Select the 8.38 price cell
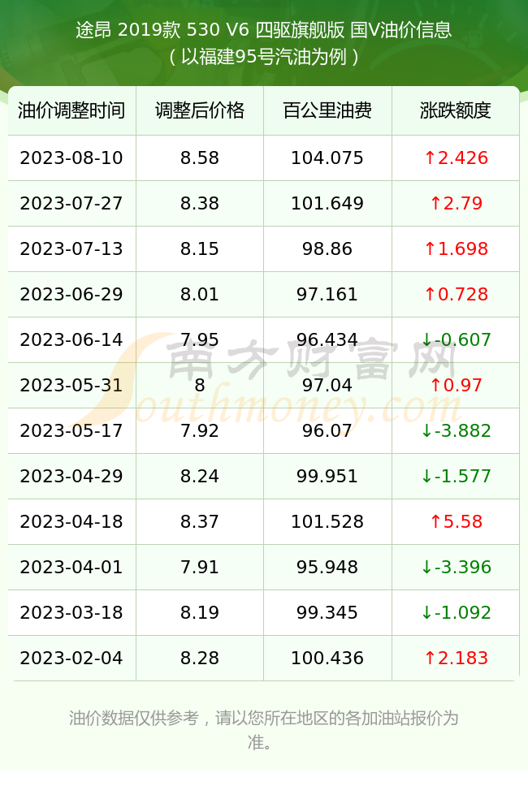The height and width of the screenshot is (812, 528). click(200, 204)
